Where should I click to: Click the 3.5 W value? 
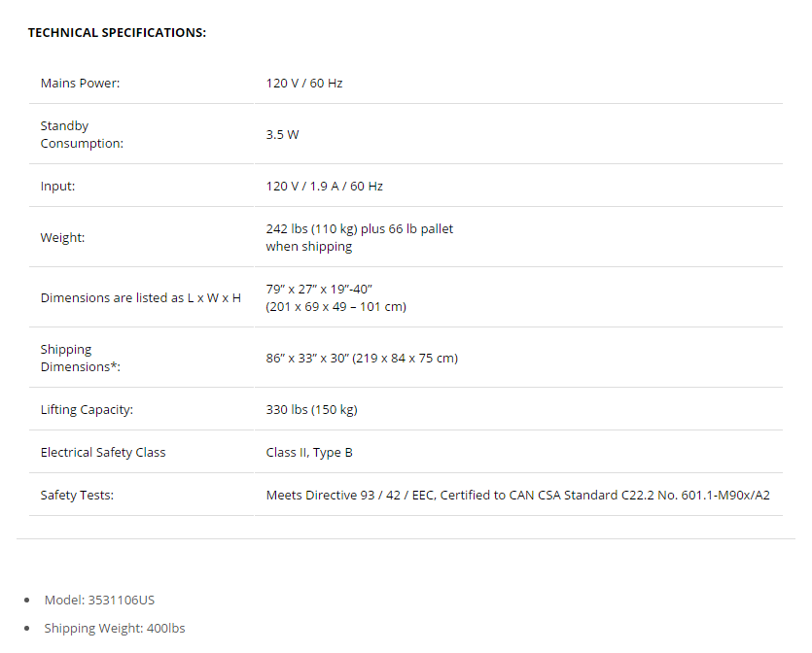click(x=283, y=134)
